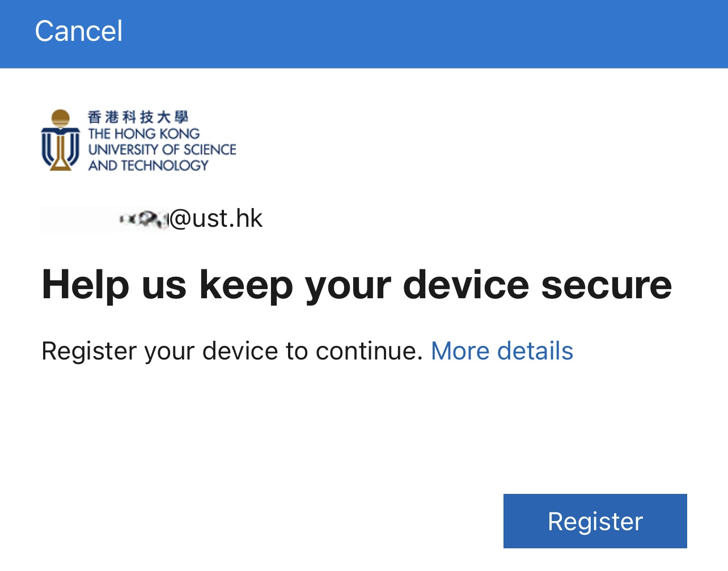Image resolution: width=728 pixels, height=571 pixels.
Task: Open the More details link
Action: tap(502, 351)
